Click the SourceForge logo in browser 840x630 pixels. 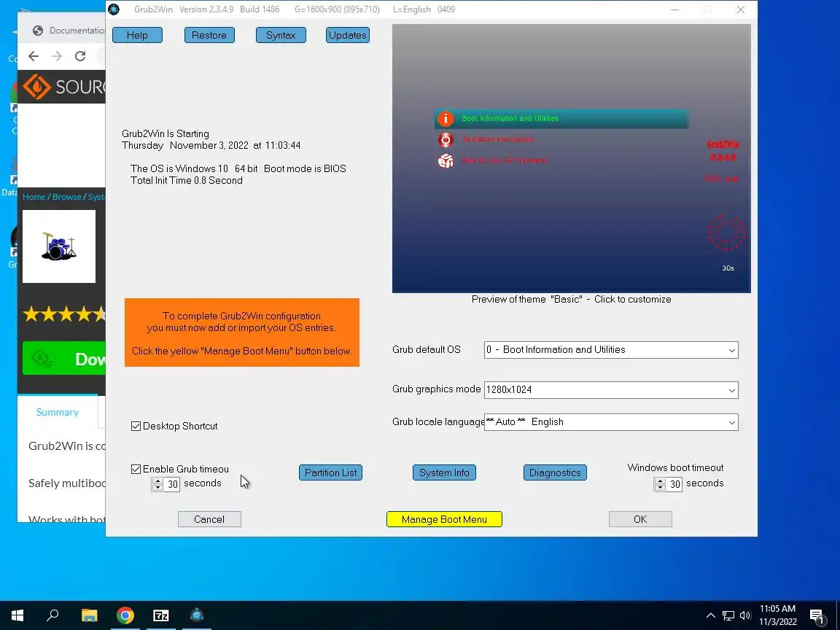click(64, 87)
